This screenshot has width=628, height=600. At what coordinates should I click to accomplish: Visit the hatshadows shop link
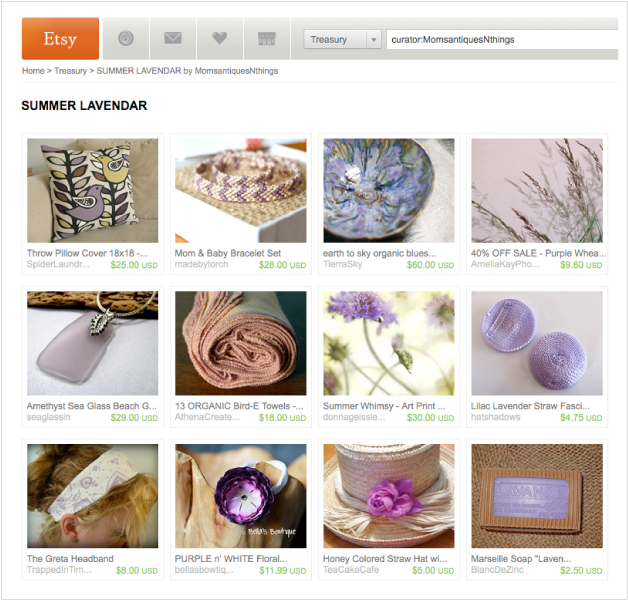(x=495, y=417)
